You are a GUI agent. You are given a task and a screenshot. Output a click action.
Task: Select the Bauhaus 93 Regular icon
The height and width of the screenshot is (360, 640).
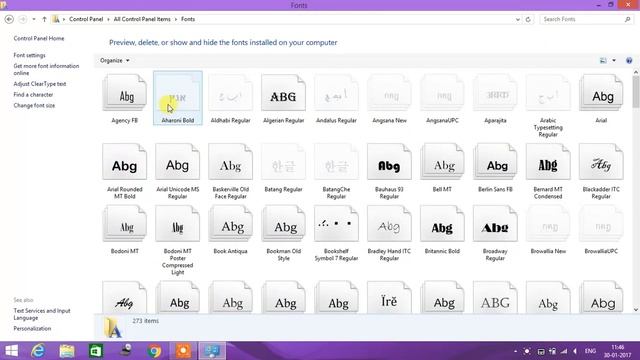pos(389,162)
